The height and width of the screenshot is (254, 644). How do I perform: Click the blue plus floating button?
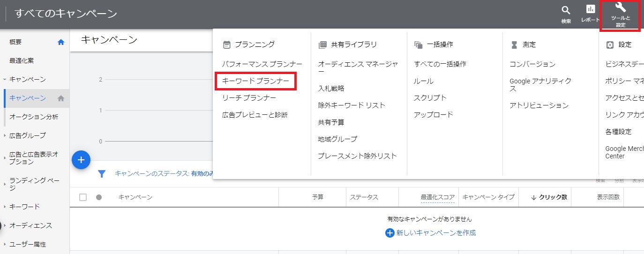pos(81,160)
